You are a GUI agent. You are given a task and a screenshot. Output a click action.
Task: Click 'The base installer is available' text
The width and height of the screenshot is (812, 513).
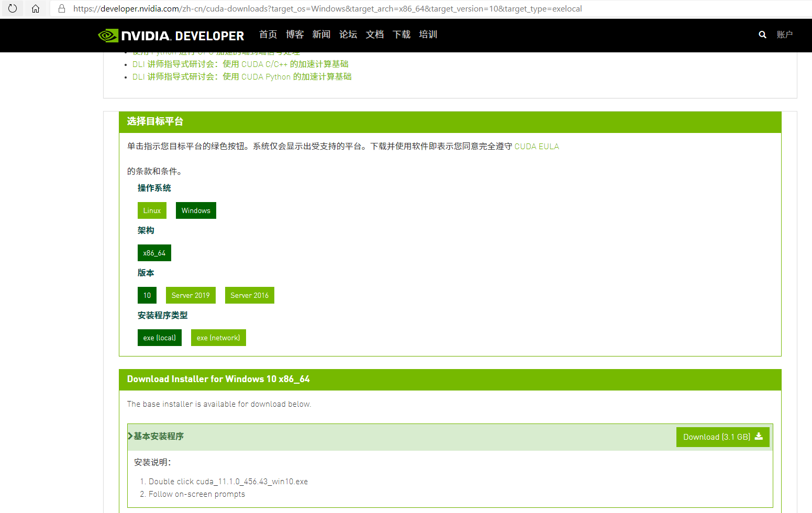pyautogui.click(x=219, y=404)
